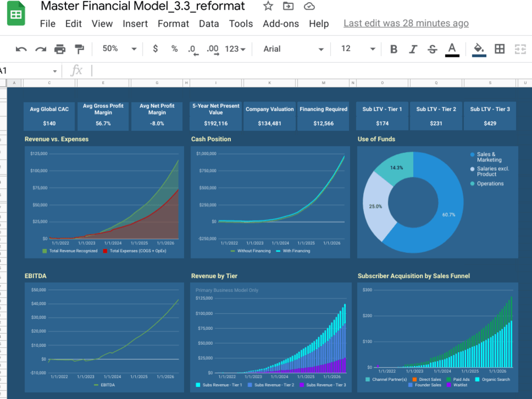The height and width of the screenshot is (399, 532).
Task: Increase decimal places icon
Action: click(212, 49)
